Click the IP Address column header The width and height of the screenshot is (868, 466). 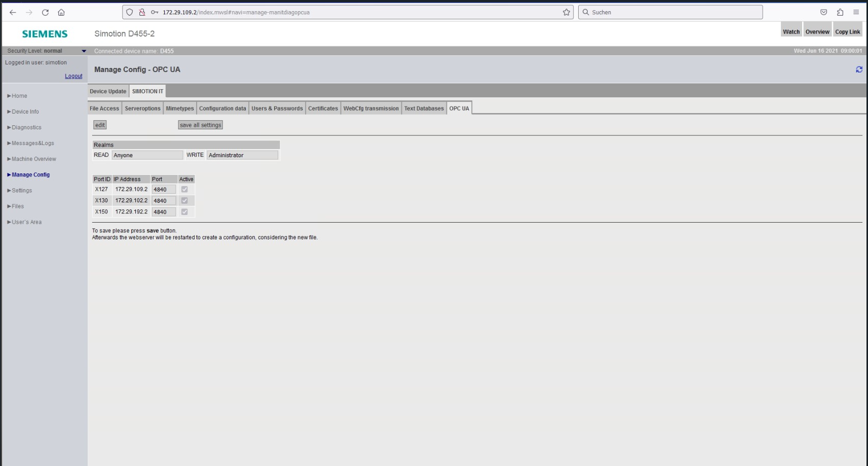click(x=131, y=179)
